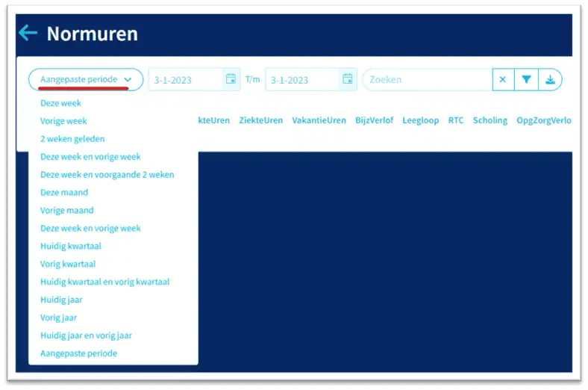Clear the search with the X icon

(503, 80)
